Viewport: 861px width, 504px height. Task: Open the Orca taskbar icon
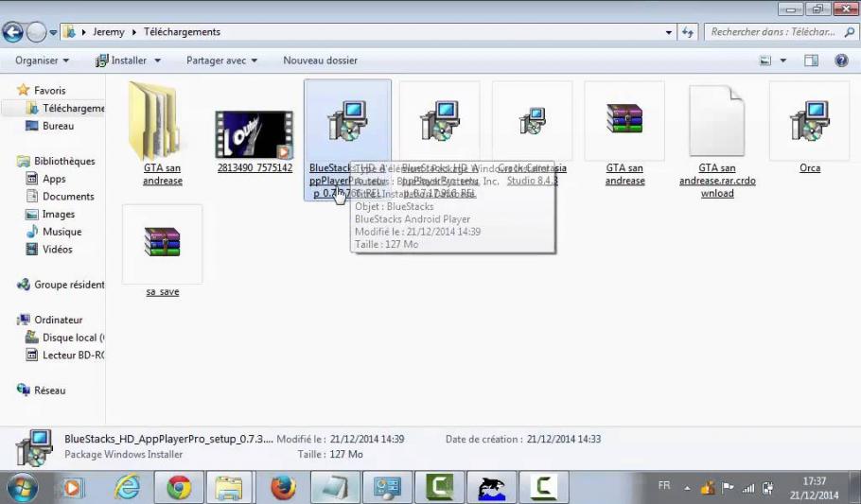click(x=491, y=488)
